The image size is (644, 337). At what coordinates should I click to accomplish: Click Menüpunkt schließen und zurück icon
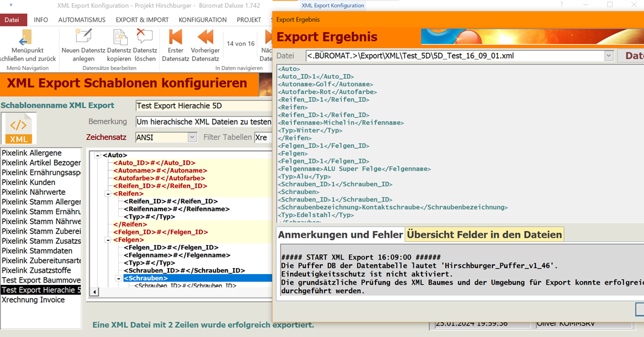coord(26,39)
